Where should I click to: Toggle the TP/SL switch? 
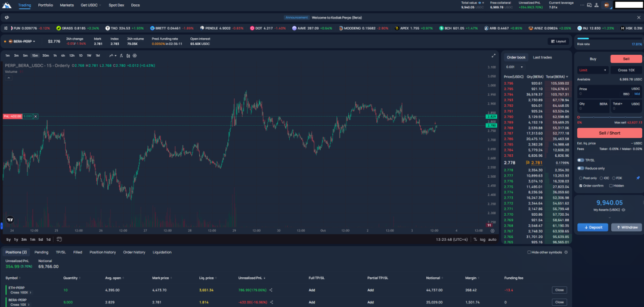[x=580, y=160]
